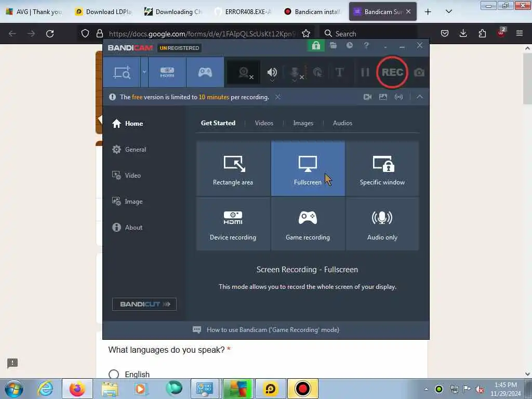The image size is (532, 399).
Task: Choose Fullscreen recording tile
Action: click(308, 169)
